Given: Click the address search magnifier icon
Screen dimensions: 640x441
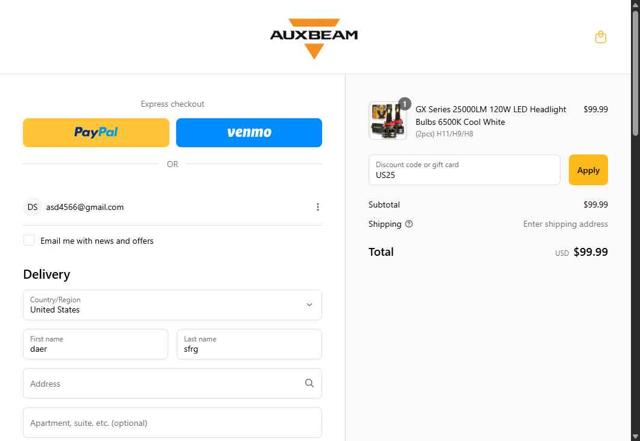Looking at the screenshot, I should click(x=309, y=383).
